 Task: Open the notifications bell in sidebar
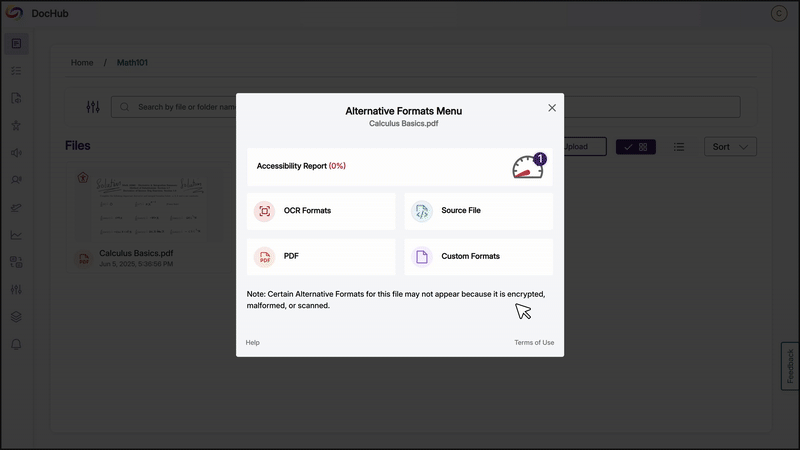[x=16, y=344]
